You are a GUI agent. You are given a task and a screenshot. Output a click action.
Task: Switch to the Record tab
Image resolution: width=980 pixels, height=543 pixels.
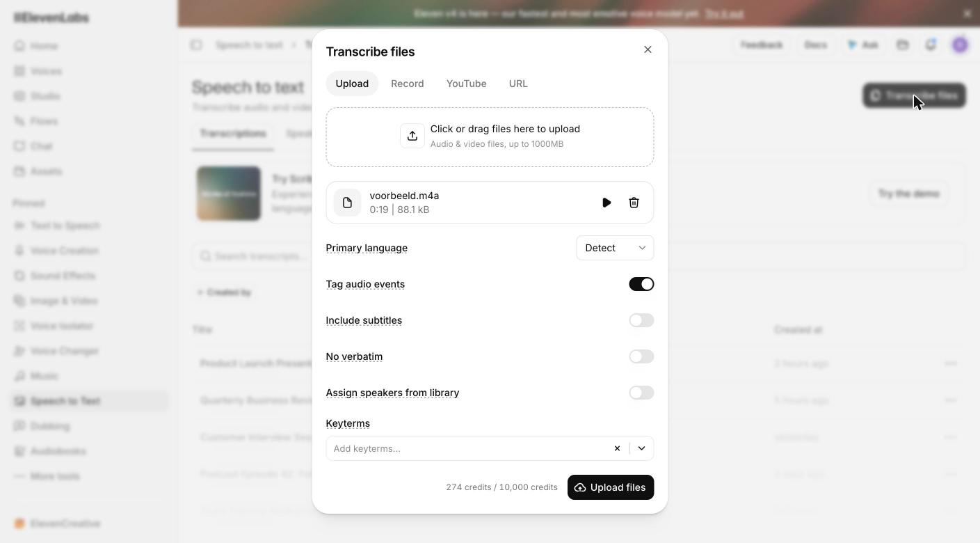pos(408,84)
